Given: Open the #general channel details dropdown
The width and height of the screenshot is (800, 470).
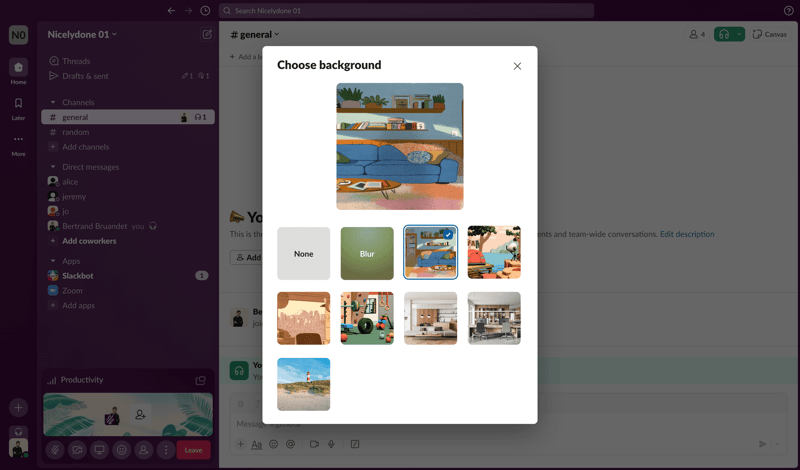Looking at the screenshot, I should (x=255, y=34).
